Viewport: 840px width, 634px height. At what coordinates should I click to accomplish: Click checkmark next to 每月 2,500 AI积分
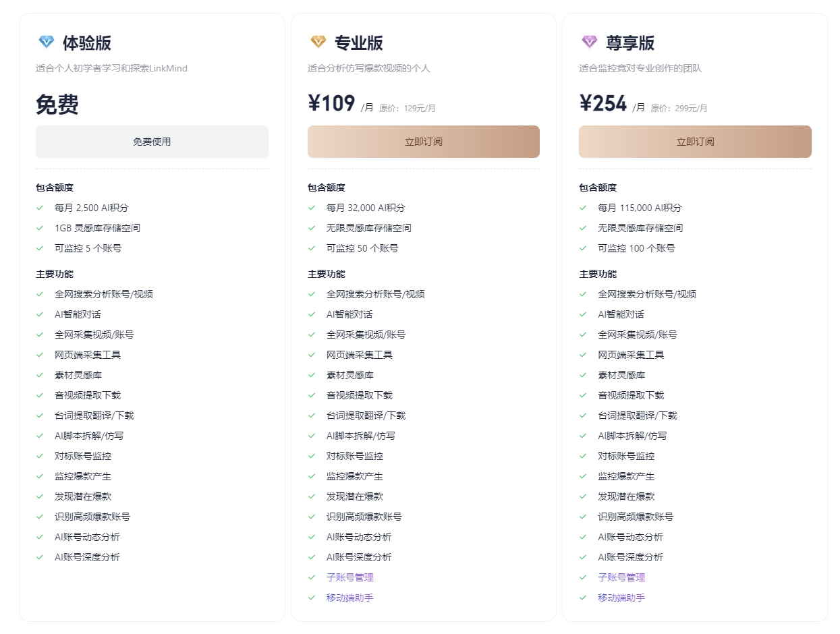[40, 208]
